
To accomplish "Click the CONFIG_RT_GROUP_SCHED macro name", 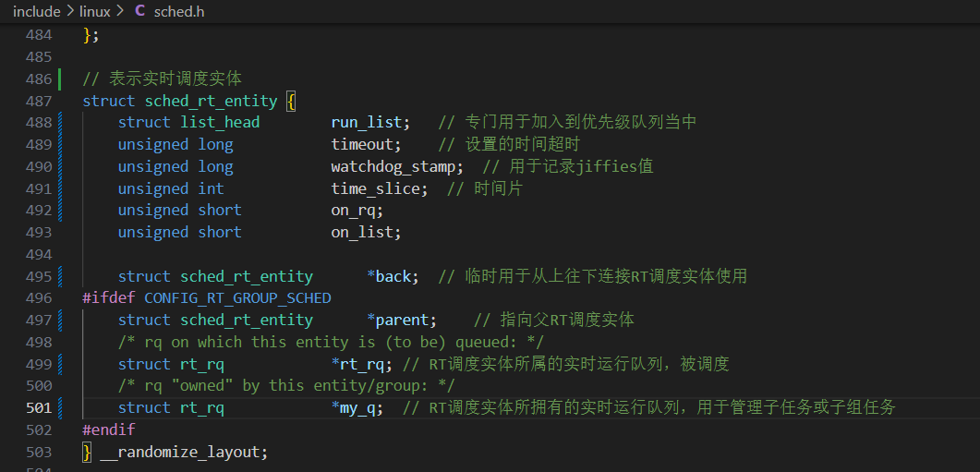I will tap(237, 298).
